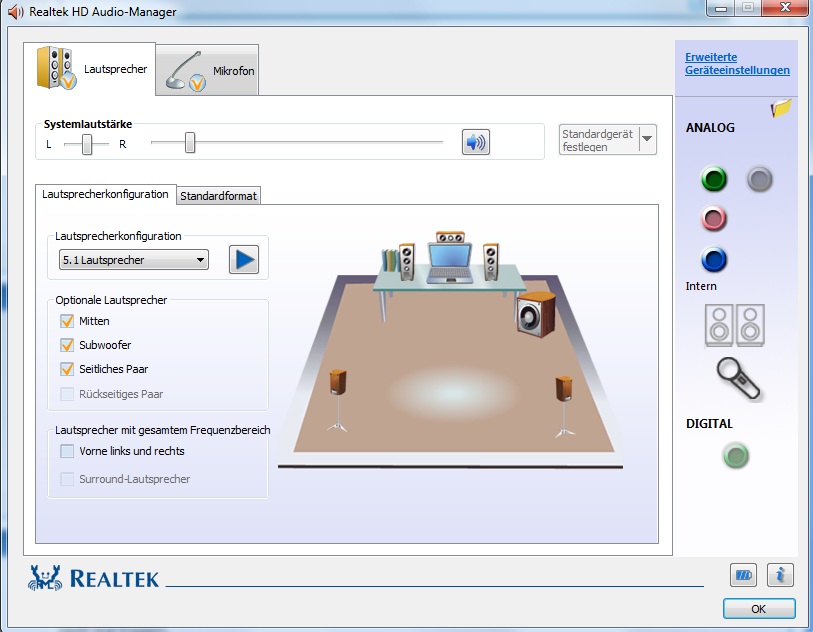
Task: Uncheck the Mitten optional speaker checkbox
Action: (67, 321)
